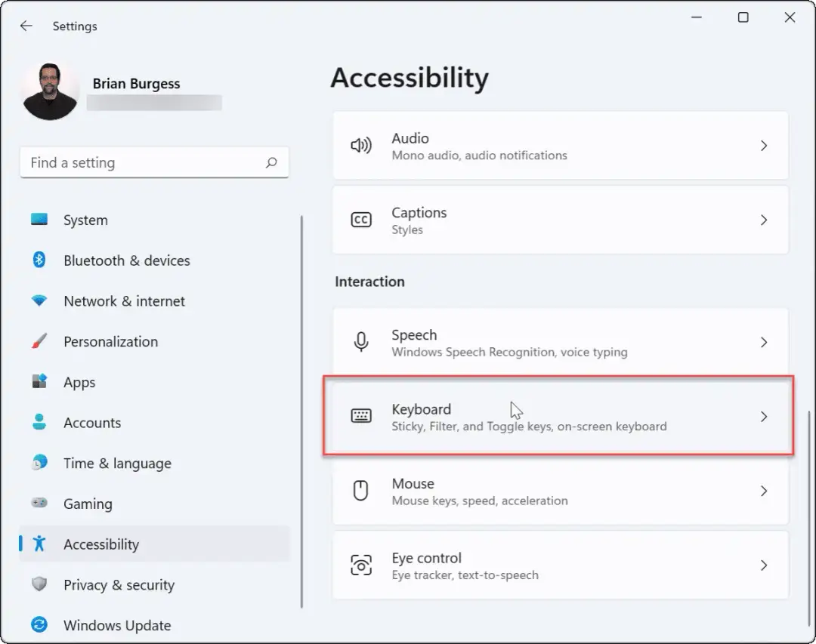Click the Audio speaker icon
Viewport: 816px width, 644px height.
[361, 145]
